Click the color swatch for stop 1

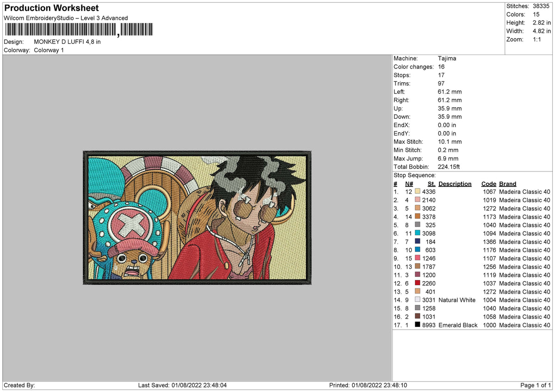pos(418,192)
